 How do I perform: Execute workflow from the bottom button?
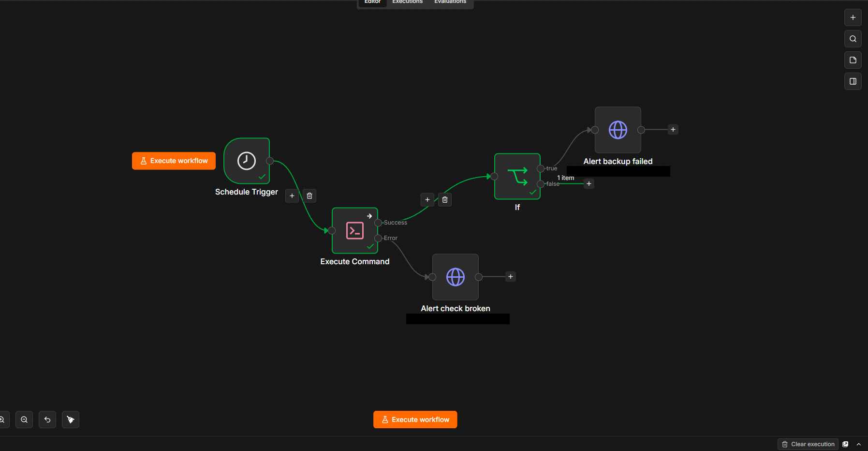click(415, 420)
